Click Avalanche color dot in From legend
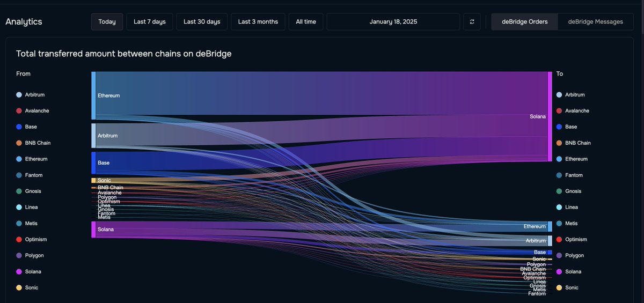Screen dimensions: 644x303 point(19,111)
